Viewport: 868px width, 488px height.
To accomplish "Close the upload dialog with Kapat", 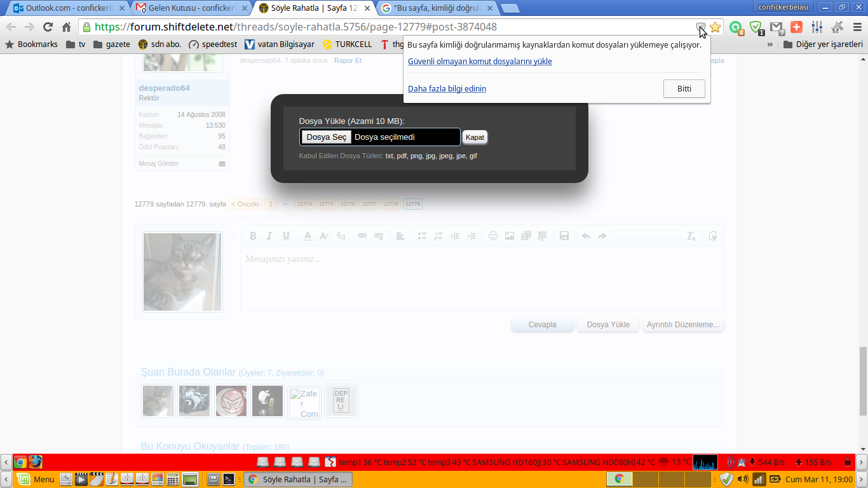I will click(x=475, y=137).
